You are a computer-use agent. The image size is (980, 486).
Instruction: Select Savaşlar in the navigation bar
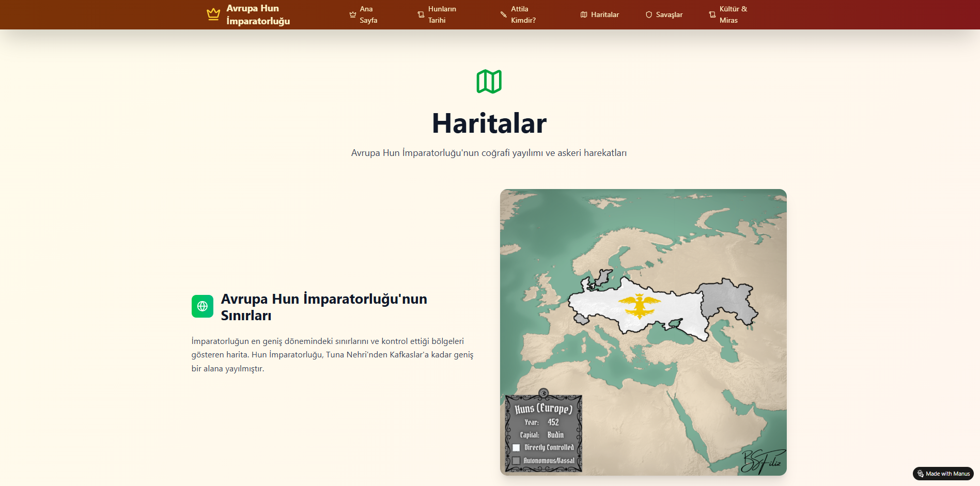coord(669,14)
